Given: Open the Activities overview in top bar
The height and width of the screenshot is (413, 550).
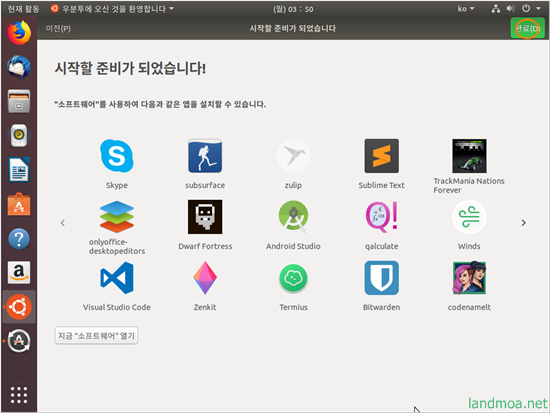Looking at the screenshot, I should click(23, 9).
